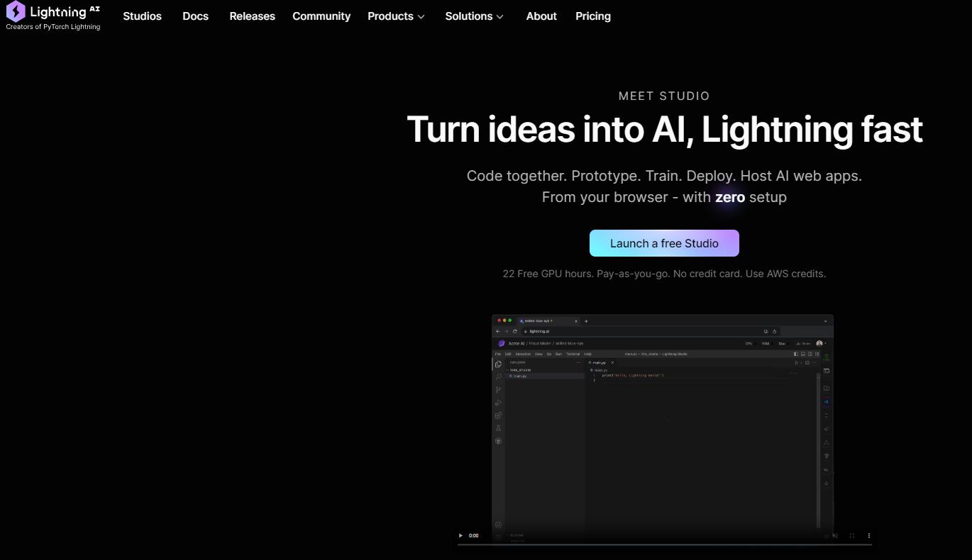Open the Explorer icon in the Studio activity bar
972x560 pixels.
498,364
